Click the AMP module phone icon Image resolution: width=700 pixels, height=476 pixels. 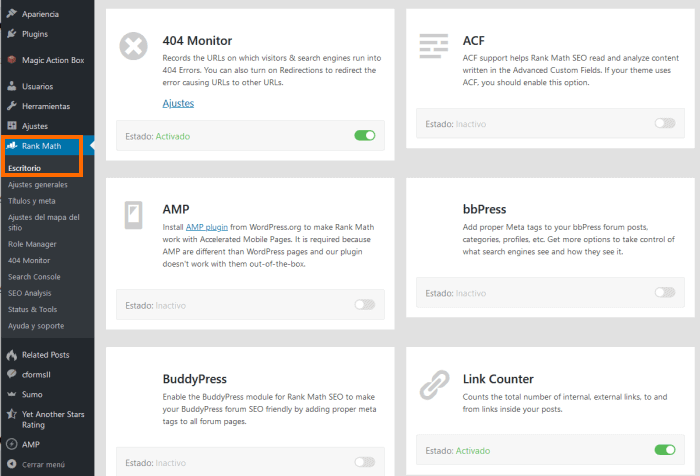[133, 215]
